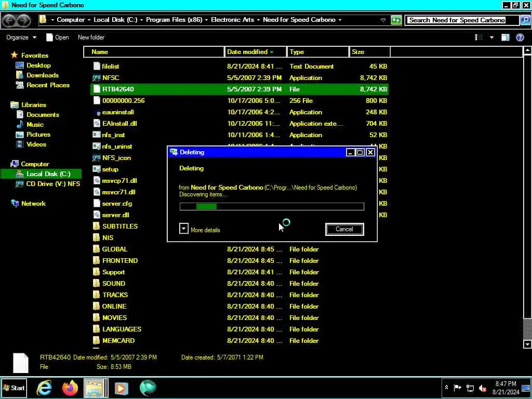Image resolution: width=532 pixels, height=399 pixels.
Task: Click the Forward navigation arrow
Action: (23, 21)
